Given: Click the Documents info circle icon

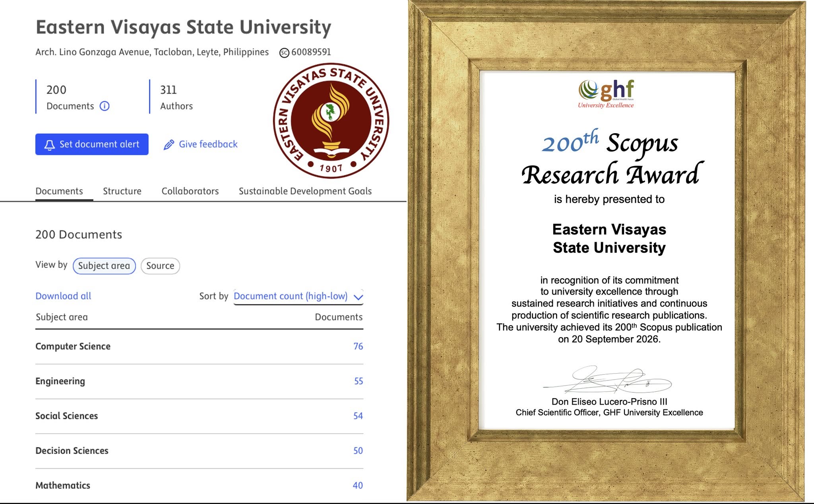Looking at the screenshot, I should [x=105, y=106].
